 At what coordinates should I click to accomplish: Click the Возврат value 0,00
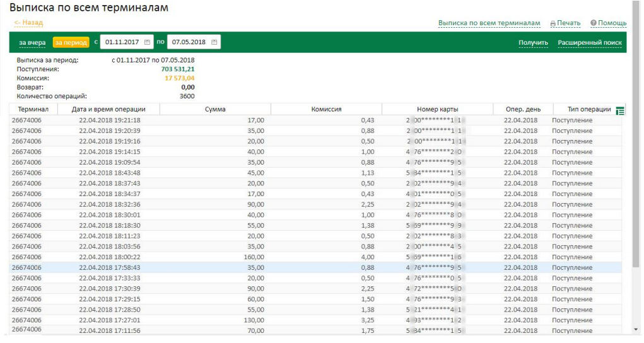pos(188,87)
